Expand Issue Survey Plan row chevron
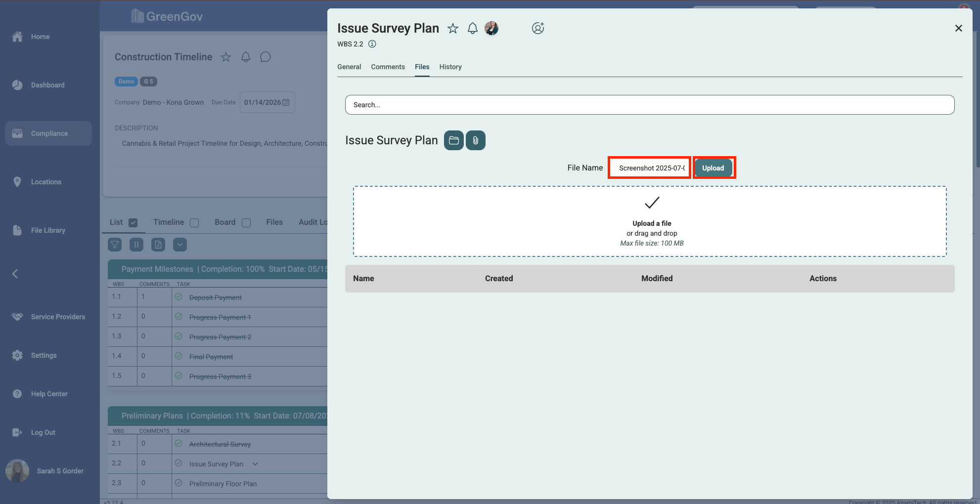 point(255,464)
